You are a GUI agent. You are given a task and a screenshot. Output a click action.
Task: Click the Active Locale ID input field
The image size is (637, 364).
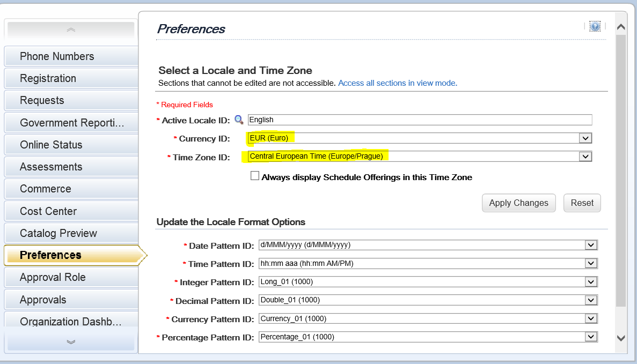(x=420, y=120)
